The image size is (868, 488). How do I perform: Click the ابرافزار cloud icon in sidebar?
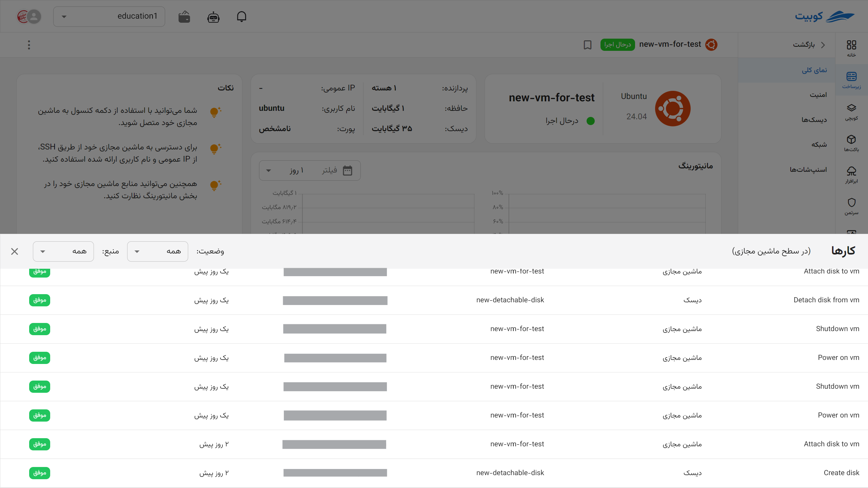[x=851, y=174]
